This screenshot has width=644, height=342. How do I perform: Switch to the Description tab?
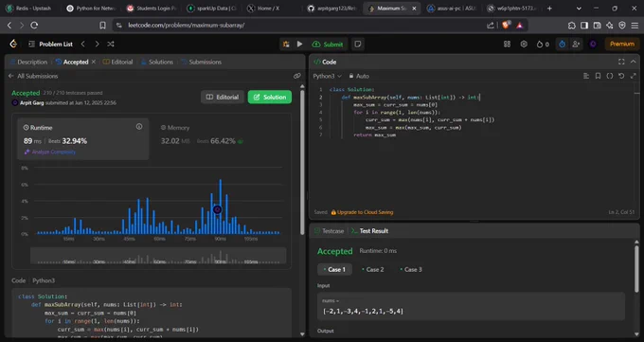pos(28,62)
